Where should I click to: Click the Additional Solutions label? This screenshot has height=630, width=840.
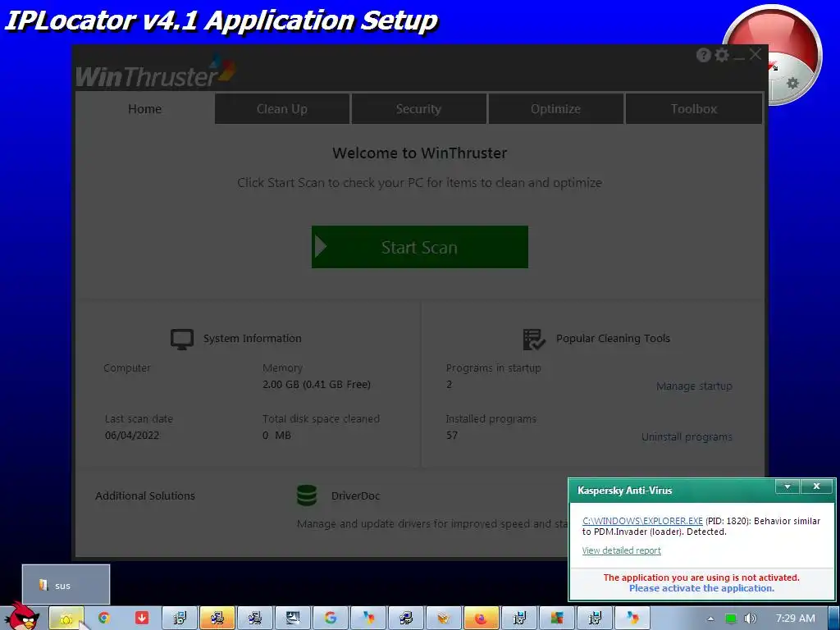coord(145,496)
